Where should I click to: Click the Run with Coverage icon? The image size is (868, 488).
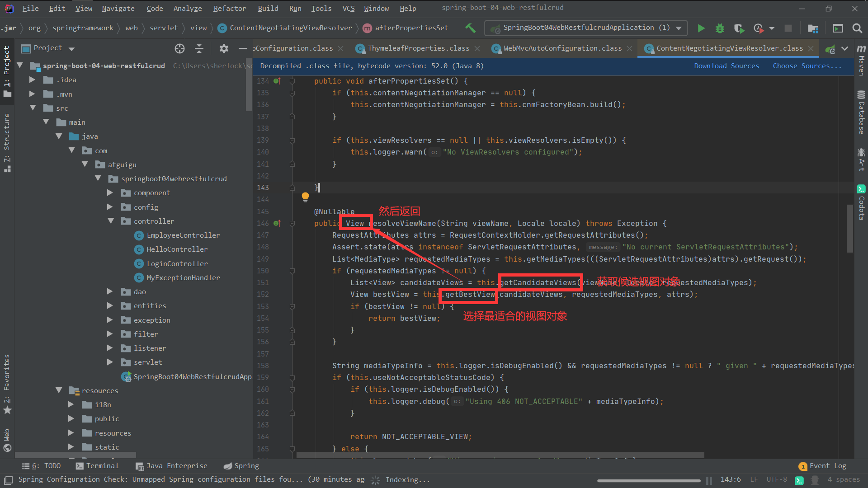point(739,28)
